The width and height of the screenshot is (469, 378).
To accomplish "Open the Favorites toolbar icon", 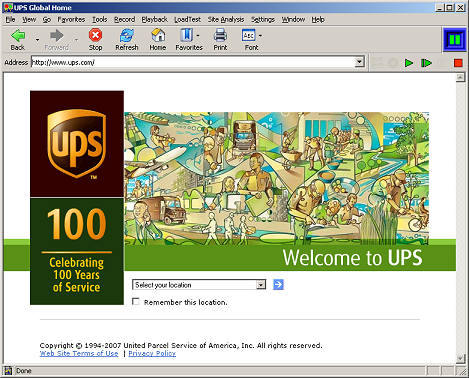I will point(187,35).
